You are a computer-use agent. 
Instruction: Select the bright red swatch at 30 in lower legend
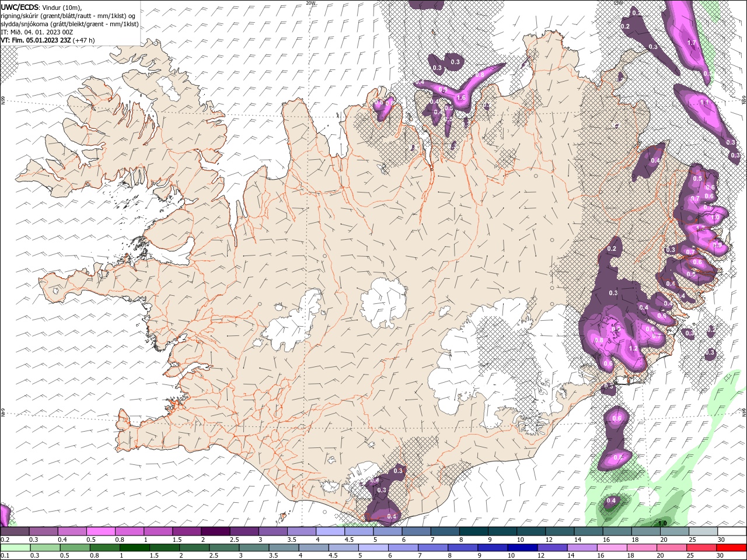click(730, 547)
